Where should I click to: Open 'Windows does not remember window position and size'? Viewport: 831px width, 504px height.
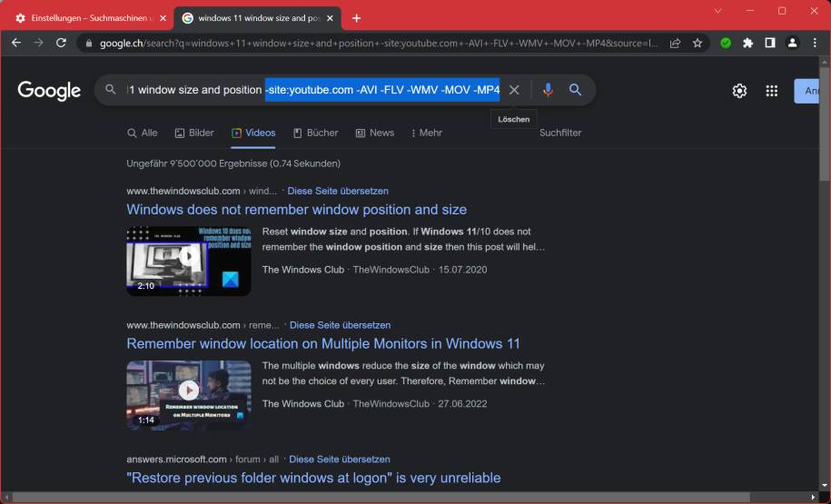point(296,210)
